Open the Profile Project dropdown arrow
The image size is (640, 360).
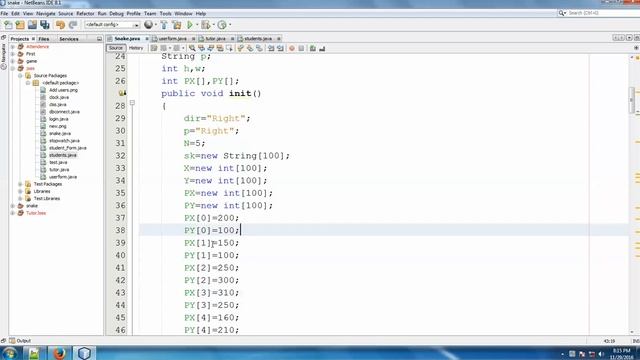pyautogui.click(x=230, y=25)
